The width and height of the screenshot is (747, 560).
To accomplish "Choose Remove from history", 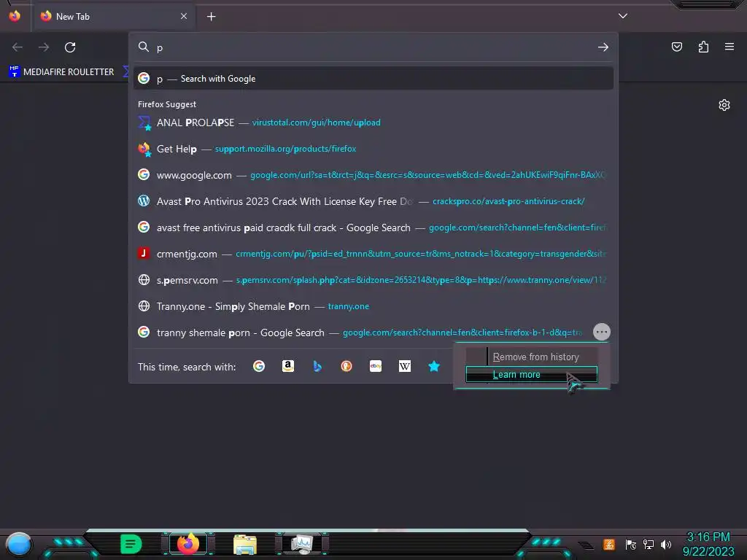I will (x=532, y=357).
